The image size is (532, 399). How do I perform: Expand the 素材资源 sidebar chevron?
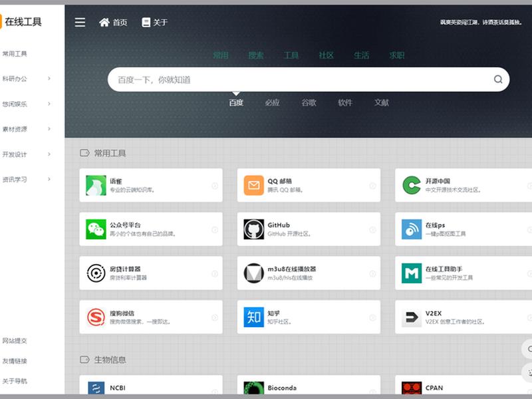pyautogui.click(x=49, y=128)
